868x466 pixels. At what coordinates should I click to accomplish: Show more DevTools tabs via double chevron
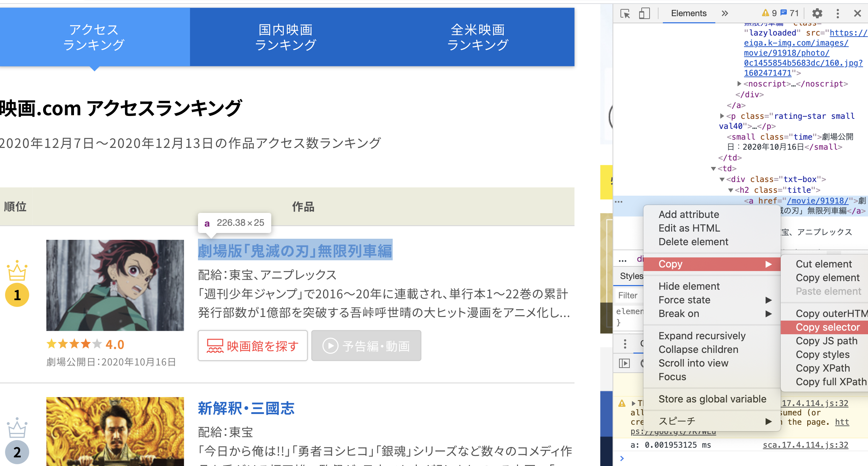725,14
